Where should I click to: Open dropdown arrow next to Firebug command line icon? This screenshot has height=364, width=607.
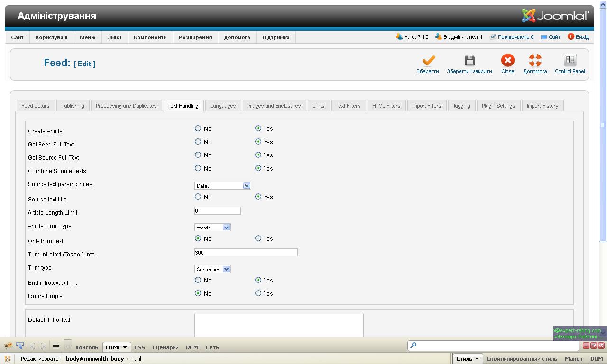[68, 346]
